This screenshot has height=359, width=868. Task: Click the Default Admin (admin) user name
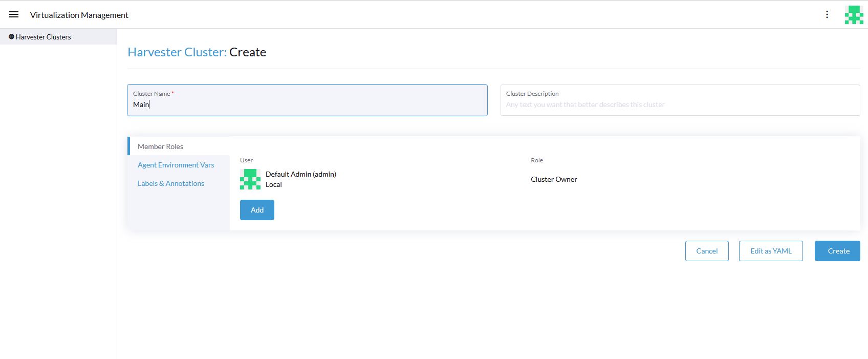click(x=301, y=174)
